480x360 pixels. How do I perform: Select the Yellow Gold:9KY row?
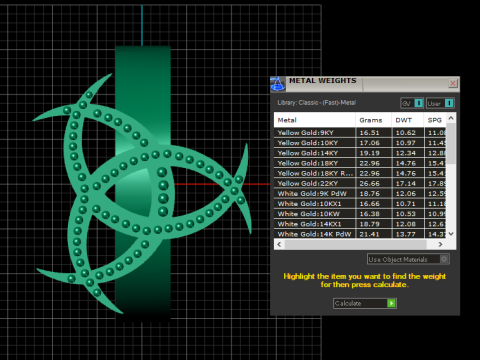[x=360, y=133]
